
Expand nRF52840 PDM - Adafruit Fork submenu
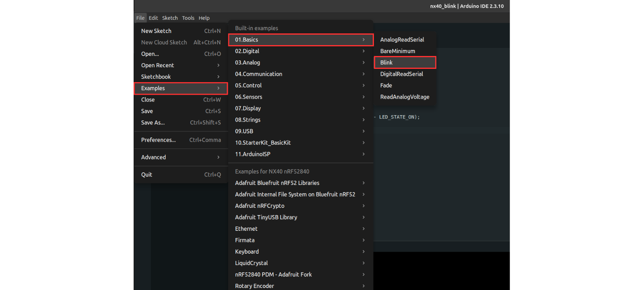pos(301,275)
